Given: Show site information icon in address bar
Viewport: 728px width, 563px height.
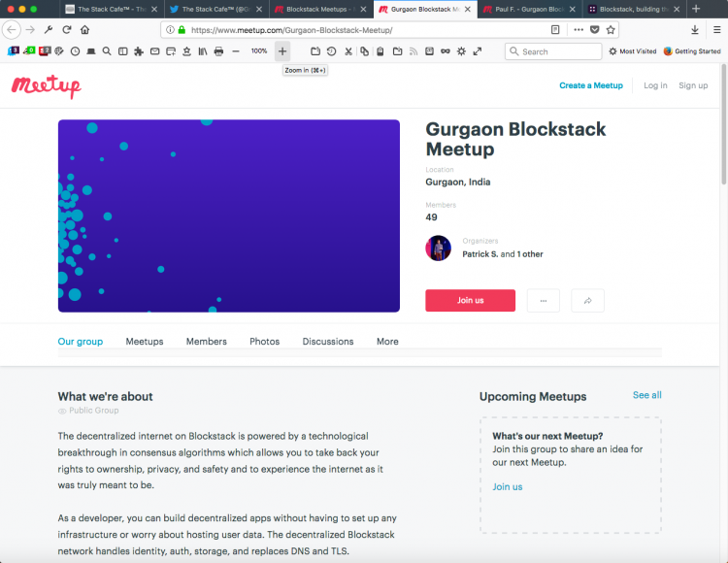Looking at the screenshot, I should [x=171, y=30].
